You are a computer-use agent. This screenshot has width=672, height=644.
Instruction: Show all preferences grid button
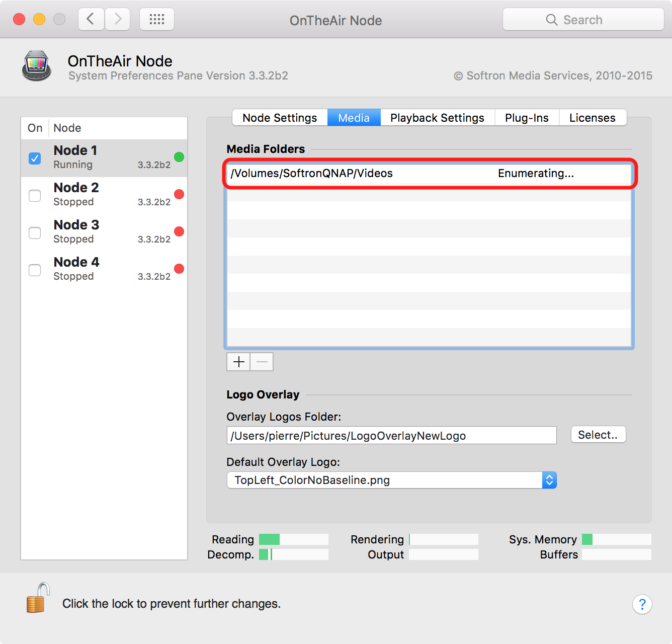pyautogui.click(x=157, y=20)
